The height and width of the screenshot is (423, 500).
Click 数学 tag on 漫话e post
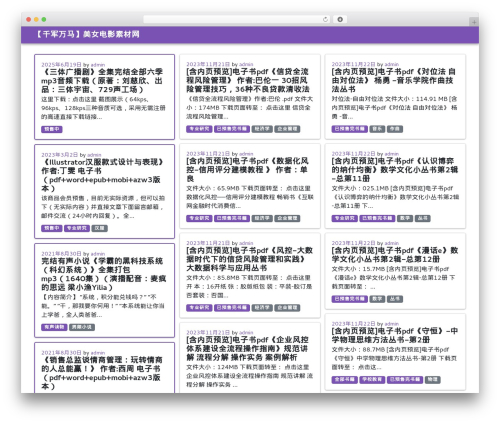click(377, 299)
